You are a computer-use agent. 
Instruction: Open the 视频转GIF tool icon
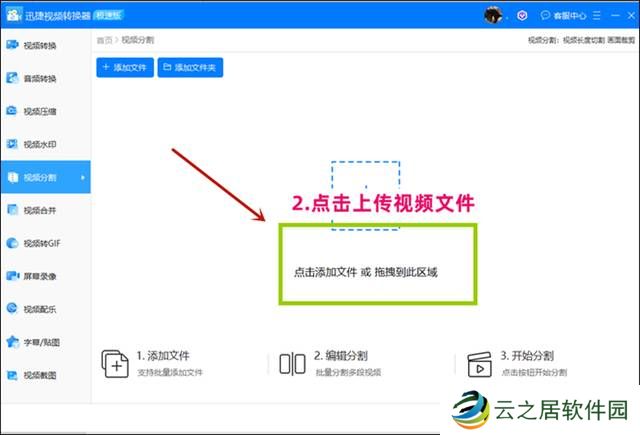coord(11,243)
